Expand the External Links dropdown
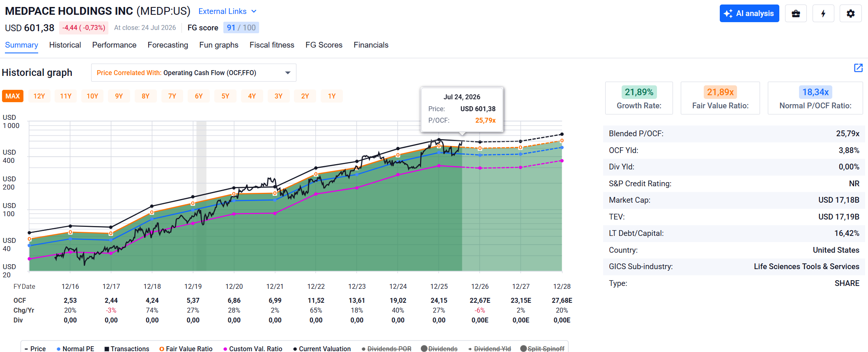The height and width of the screenshot is (352, 868). point(227,11)
